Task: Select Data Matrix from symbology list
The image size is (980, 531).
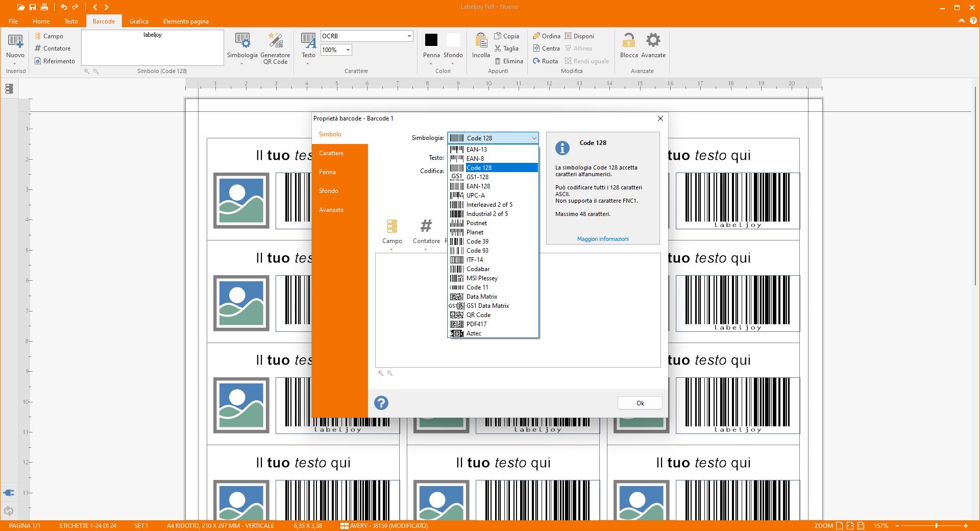Action: pos(493,297)
